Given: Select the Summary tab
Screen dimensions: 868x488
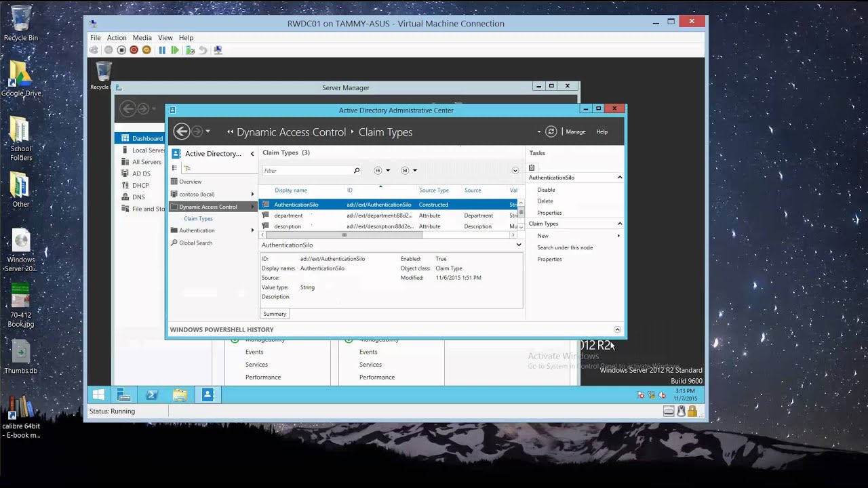Looking at the screenshot, I should (275, 314).
